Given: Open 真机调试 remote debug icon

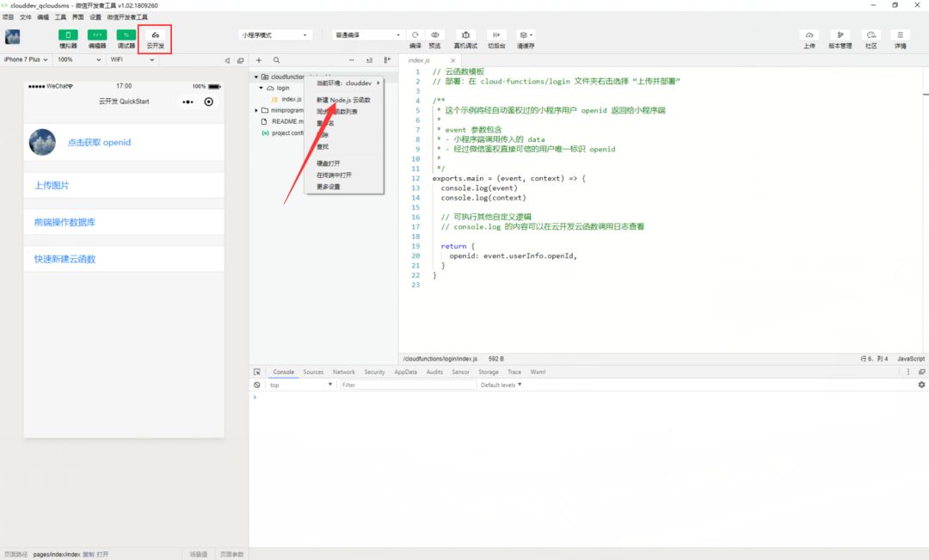Looking at the screenshot, I should pos(465,35).
